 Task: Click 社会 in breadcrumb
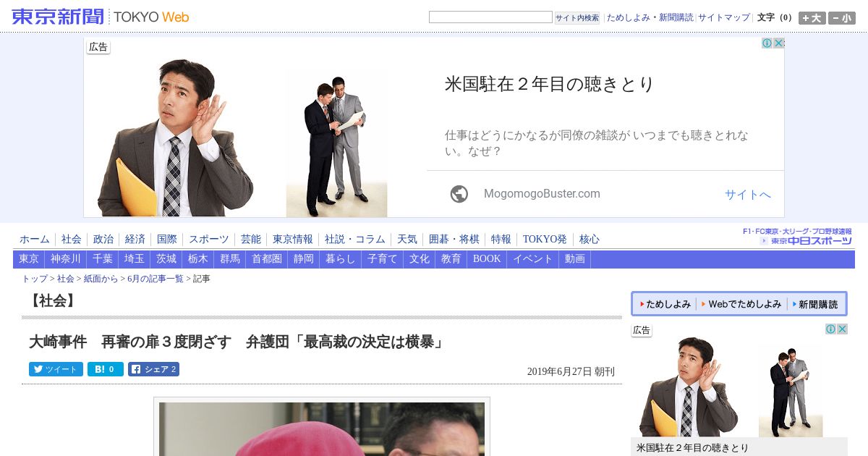[x=66, y=279]
